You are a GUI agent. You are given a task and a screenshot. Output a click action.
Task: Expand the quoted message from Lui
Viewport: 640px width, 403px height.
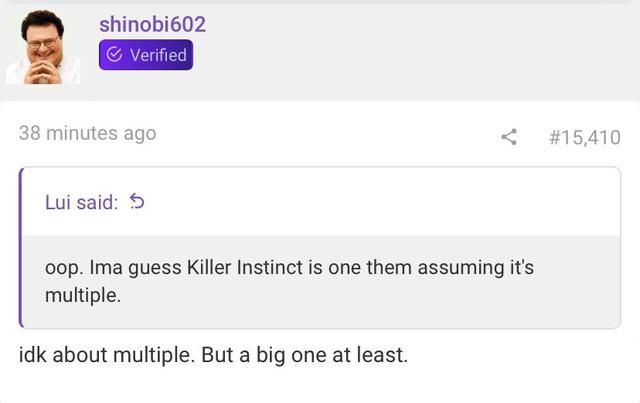[320, 282]
